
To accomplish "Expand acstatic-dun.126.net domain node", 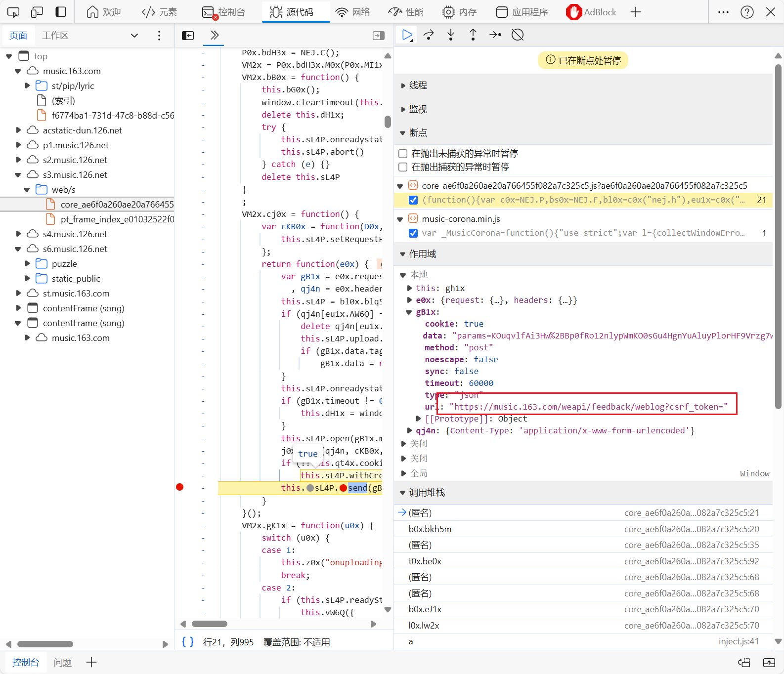I will point(18,130).
